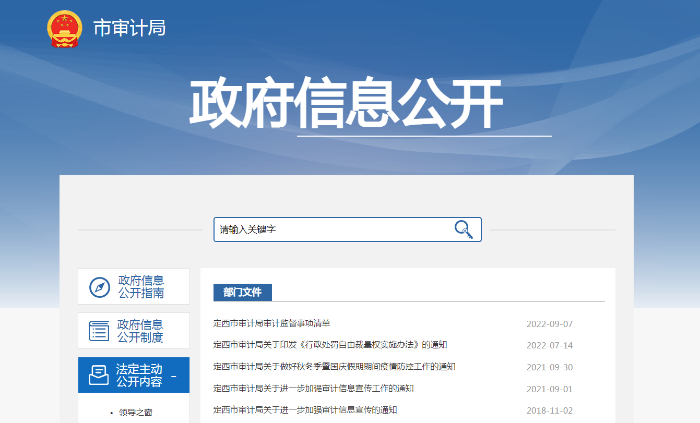Open the 政府信息公开指南 menu item

[140, 287]
